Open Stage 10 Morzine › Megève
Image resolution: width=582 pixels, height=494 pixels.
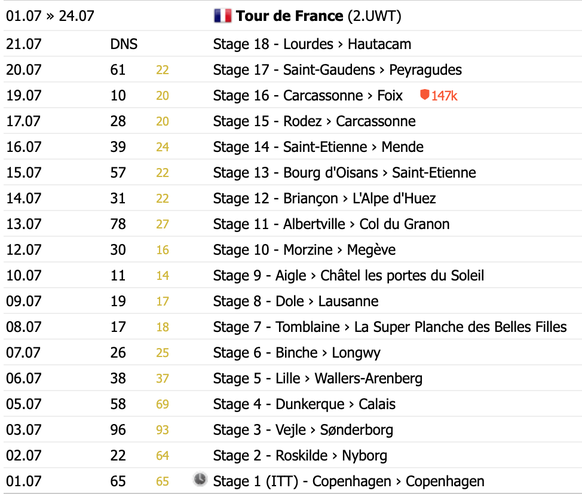coord(304,250)
